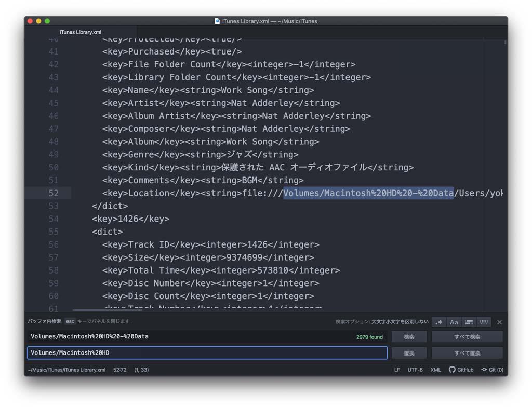
Task: Click the yellow minimize window button
Action: 38,21
